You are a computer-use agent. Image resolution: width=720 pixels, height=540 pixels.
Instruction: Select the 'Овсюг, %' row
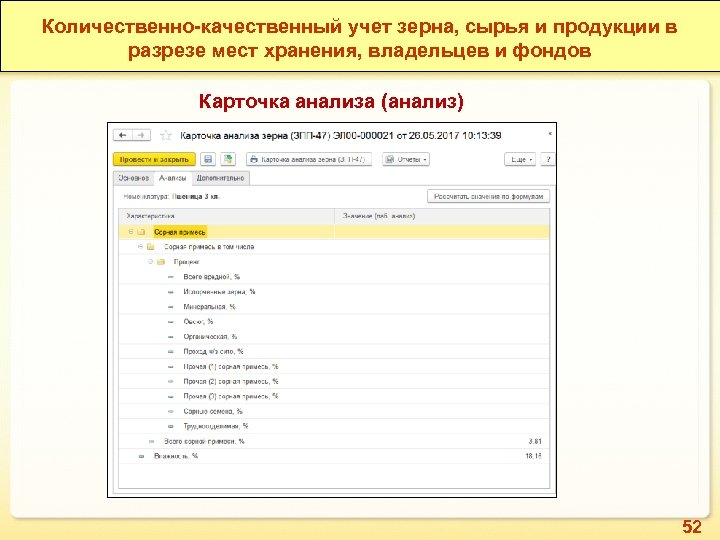(334, 321)
